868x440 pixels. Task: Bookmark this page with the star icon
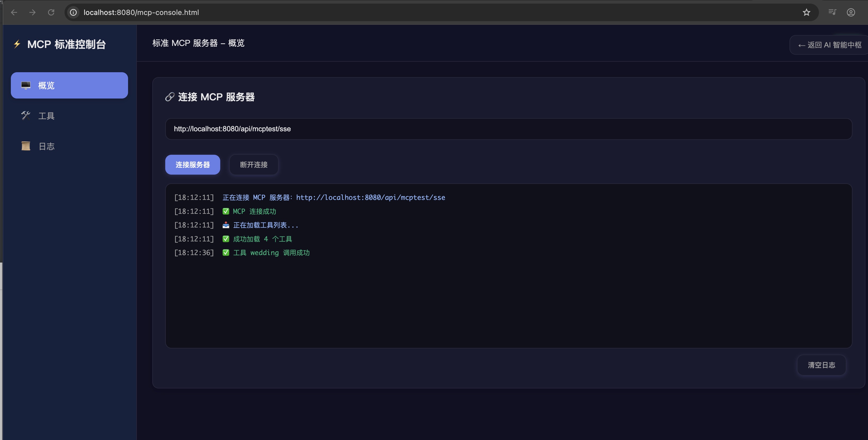[806, 12]
